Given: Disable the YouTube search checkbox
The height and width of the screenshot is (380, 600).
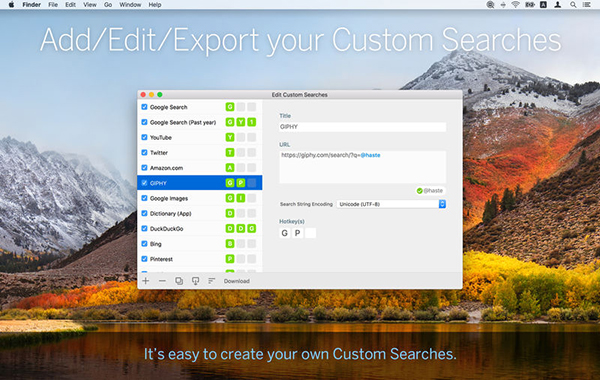Looking at the screenshot, I should (144, 137).
